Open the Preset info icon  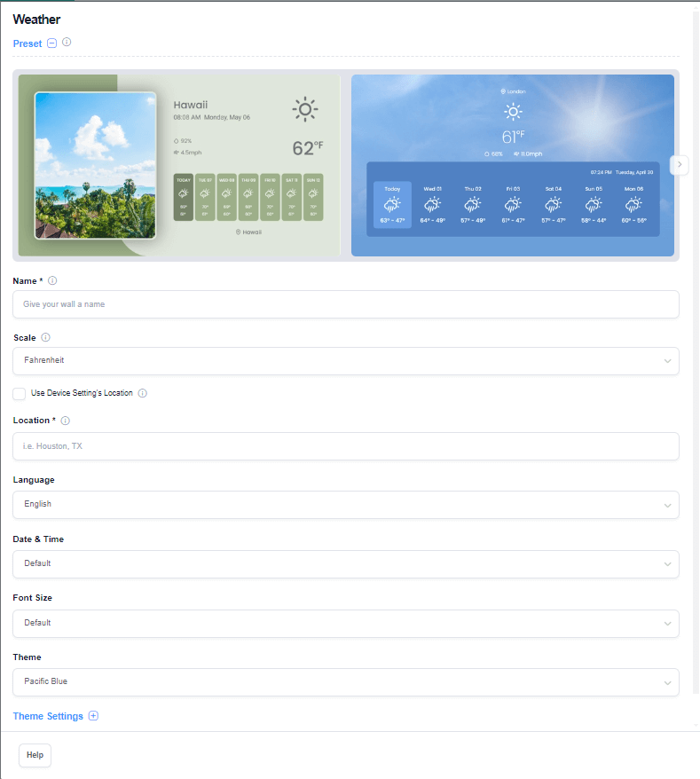(67, 43)
